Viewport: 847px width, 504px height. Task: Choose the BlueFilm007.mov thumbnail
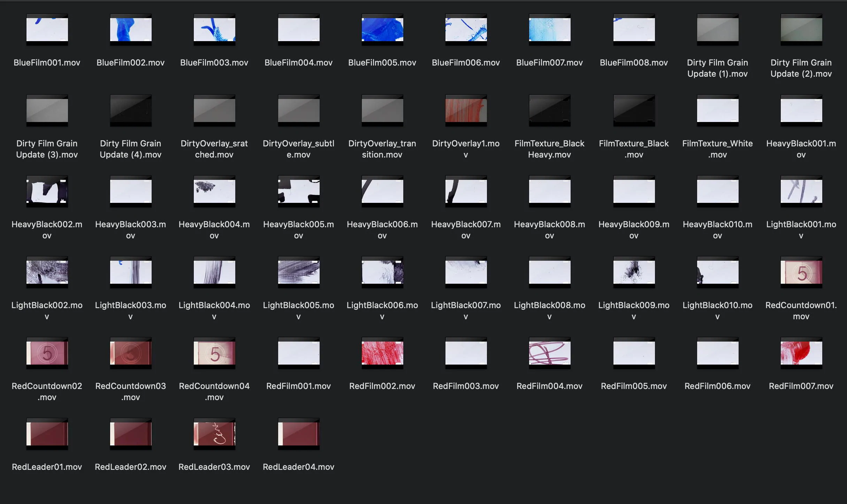point(550,30)
